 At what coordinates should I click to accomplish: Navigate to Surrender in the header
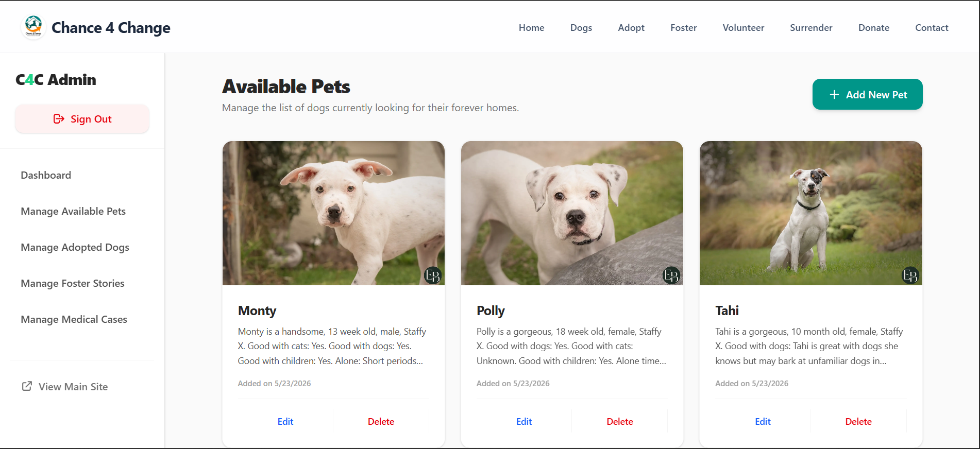point(811,28)
